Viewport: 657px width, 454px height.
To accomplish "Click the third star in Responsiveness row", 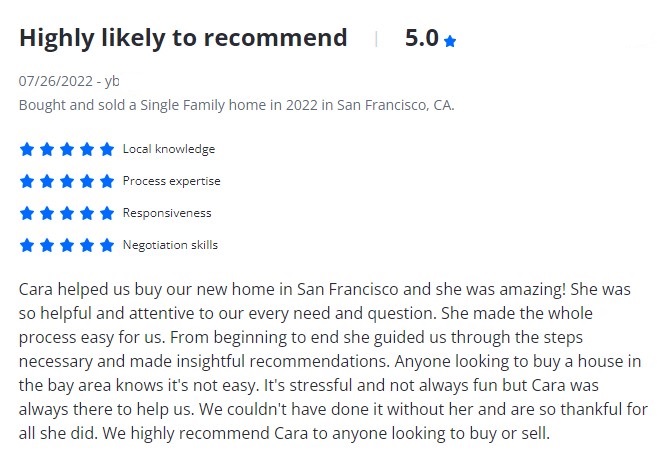I will point(67,213).
